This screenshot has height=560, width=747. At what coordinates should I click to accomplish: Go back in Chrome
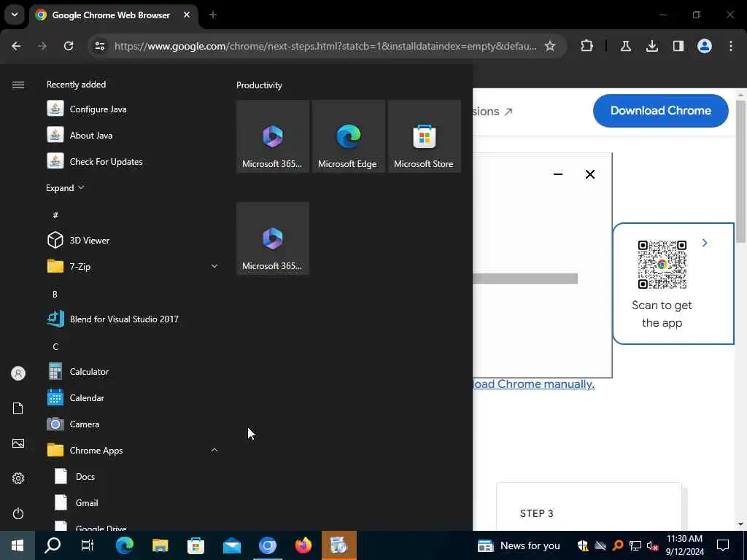click(x=16, y=46)
